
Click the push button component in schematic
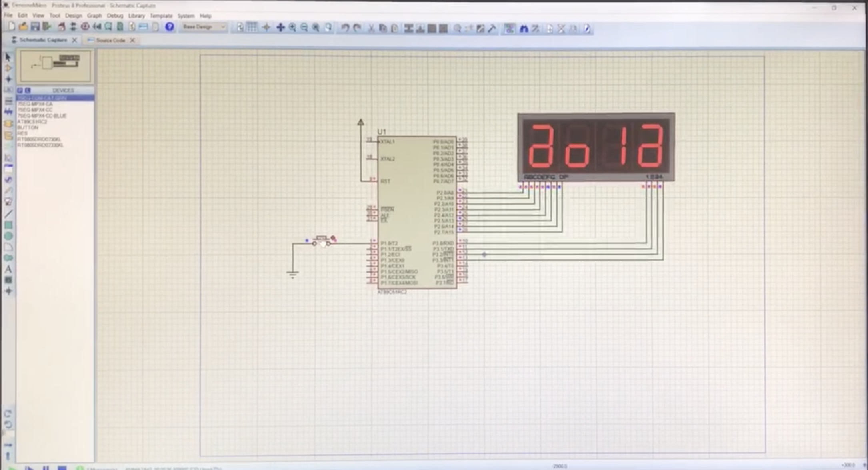(322, 241)
